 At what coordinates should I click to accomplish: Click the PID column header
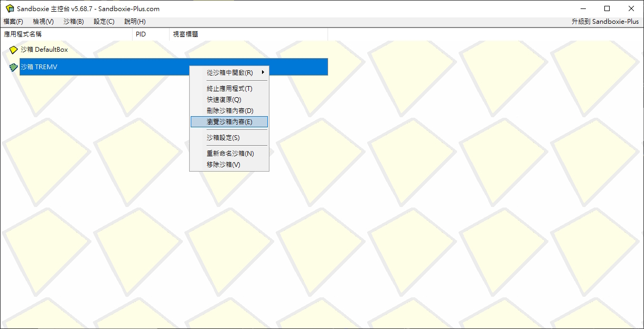pyautogui.click(x=151, y=34)
